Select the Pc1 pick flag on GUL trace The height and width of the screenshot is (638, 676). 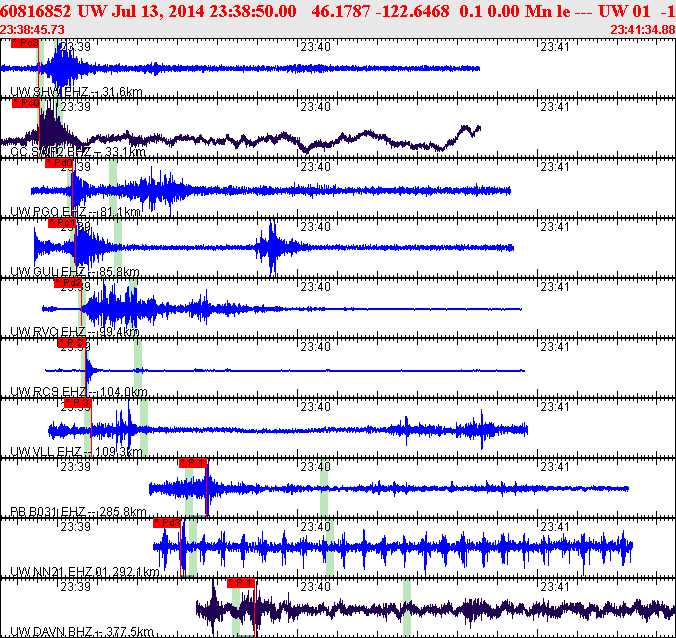click(x=62, y=222)
